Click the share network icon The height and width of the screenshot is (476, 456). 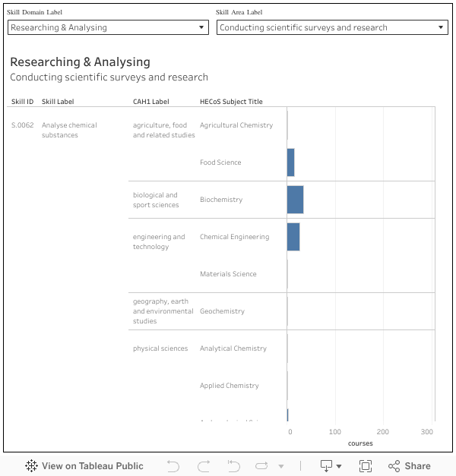(x=394, y=466)
